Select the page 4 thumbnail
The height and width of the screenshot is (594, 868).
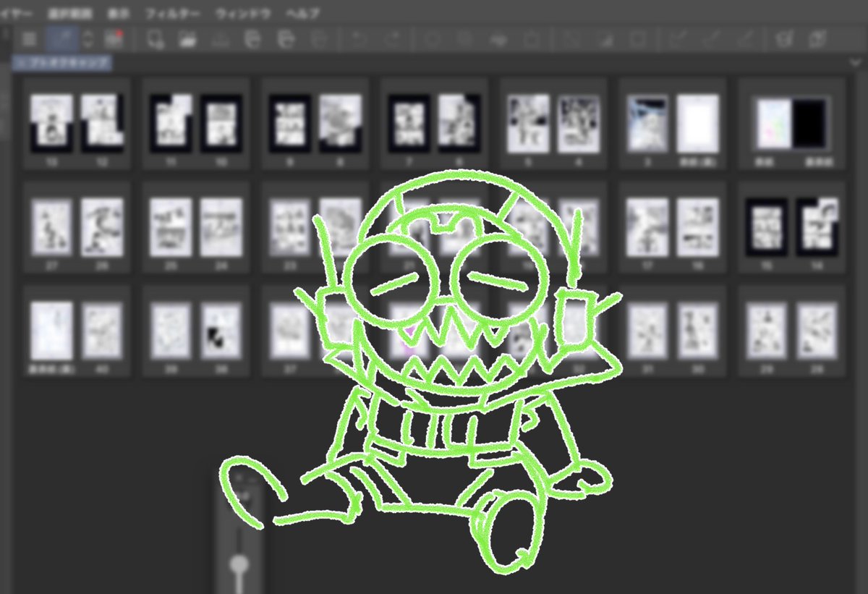coord(579,124)
